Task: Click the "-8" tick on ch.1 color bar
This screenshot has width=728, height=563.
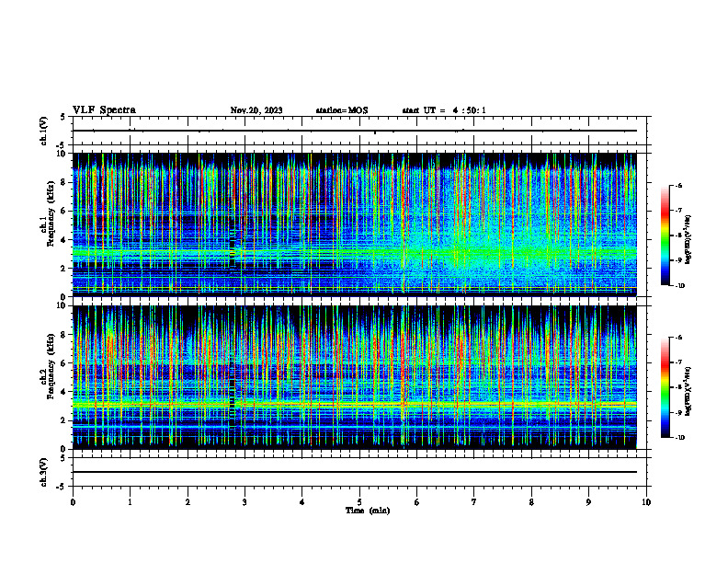Action: pos(679,236)
